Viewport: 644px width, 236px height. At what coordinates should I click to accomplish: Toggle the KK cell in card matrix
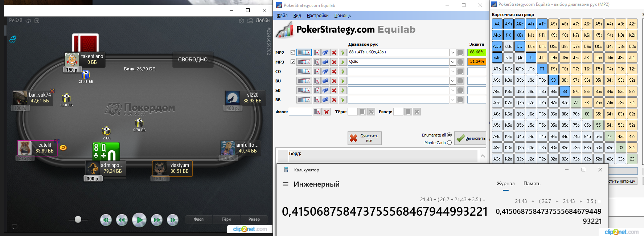(508, 35)
